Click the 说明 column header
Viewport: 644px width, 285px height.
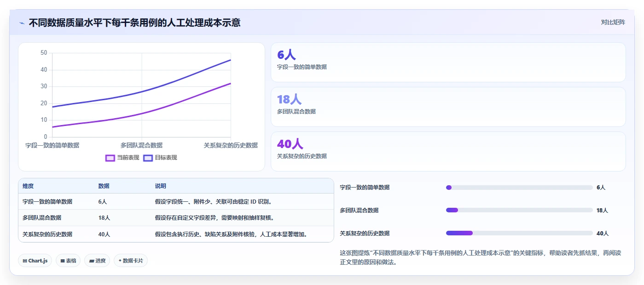[x=161, y=186]
